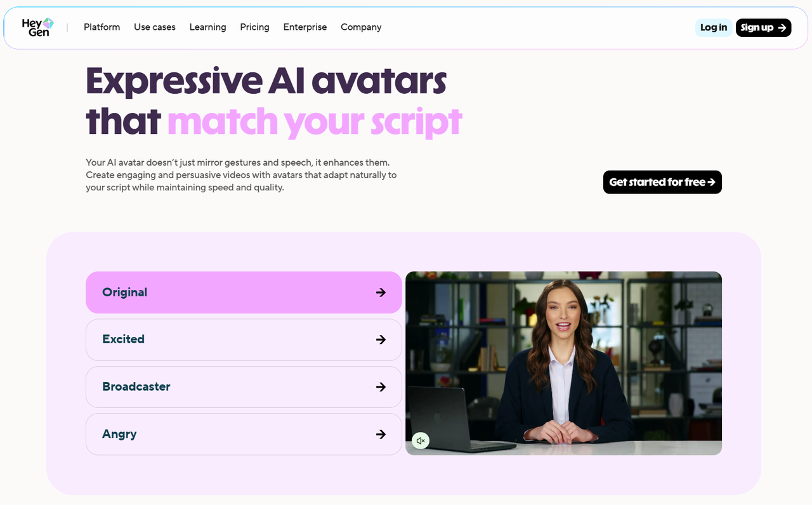
Task: Expand the Use cases menu
Action: pos(154,27)
